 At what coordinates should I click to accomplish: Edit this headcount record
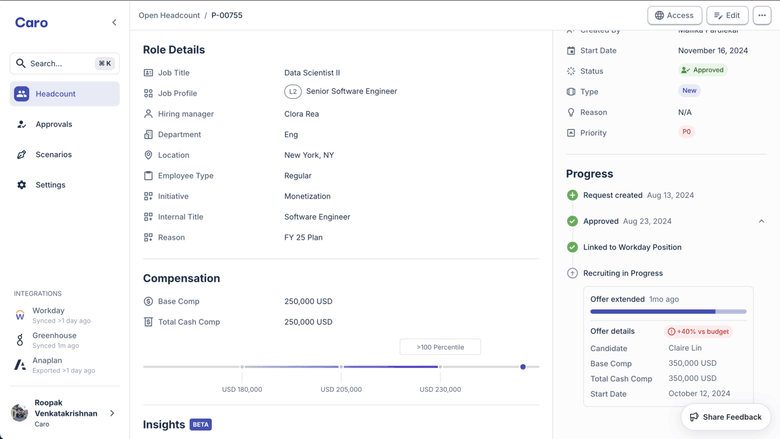pos(727,15)
